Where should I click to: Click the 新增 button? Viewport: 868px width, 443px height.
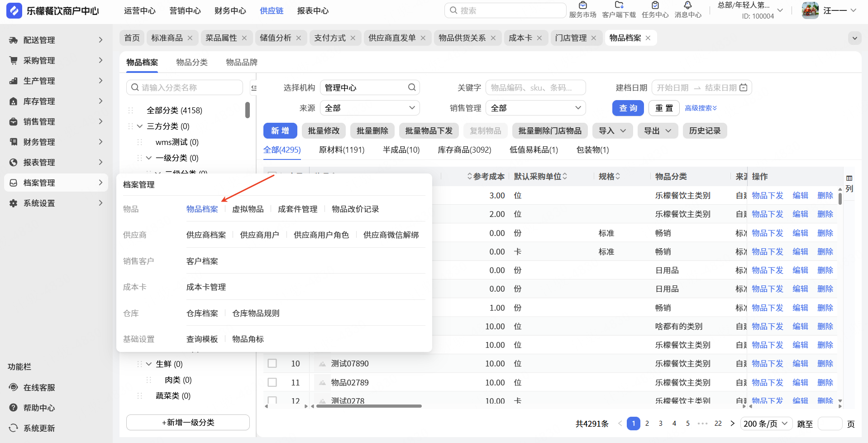pos(280,131)
